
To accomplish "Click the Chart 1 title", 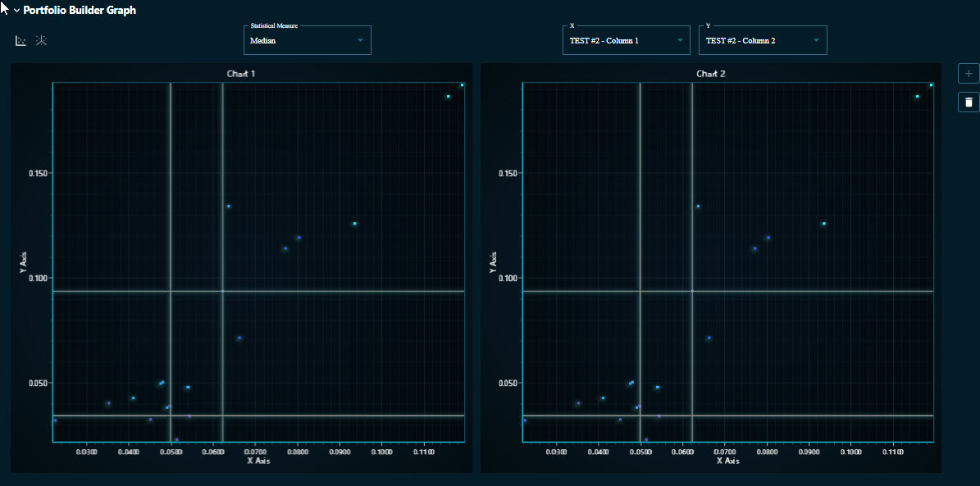I will coord(241,74).
